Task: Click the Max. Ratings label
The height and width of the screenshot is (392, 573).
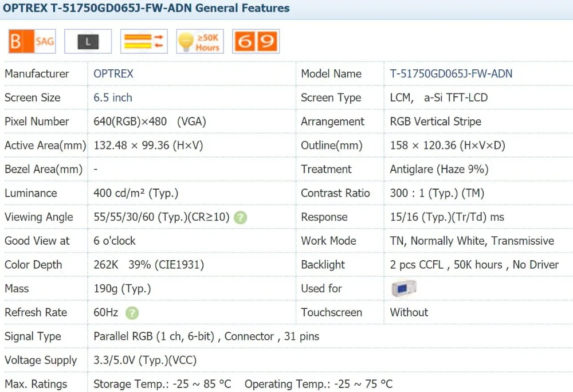Action: coord(36,384)
